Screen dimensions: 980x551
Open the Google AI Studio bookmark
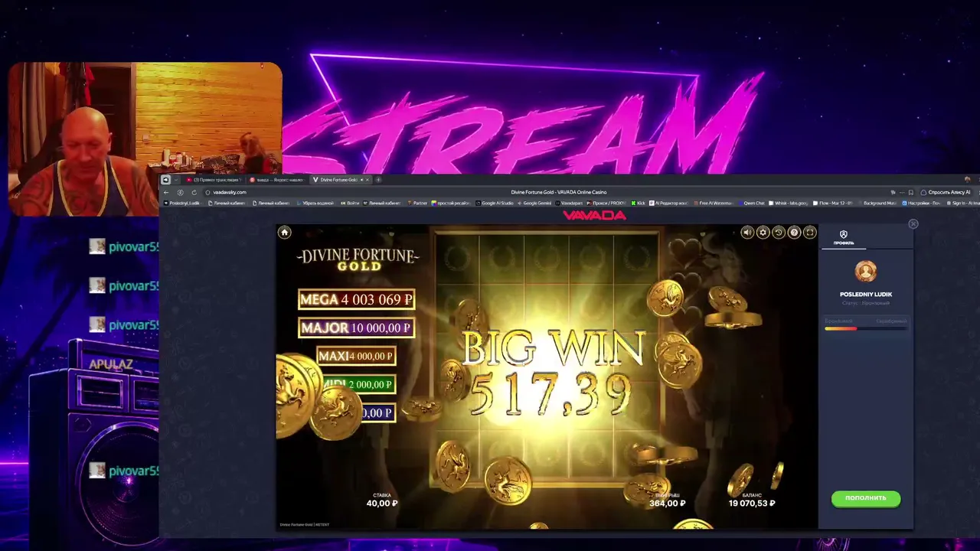point(495,203)
